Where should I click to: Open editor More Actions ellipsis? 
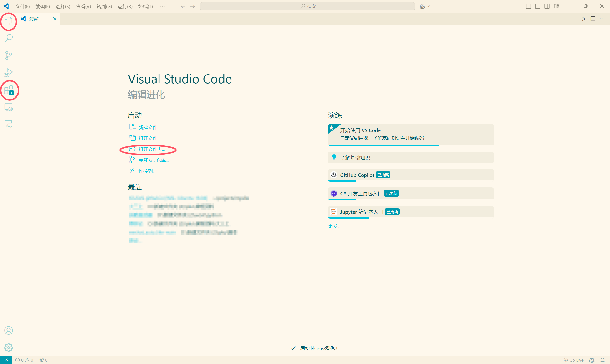[x=602, y=19]
